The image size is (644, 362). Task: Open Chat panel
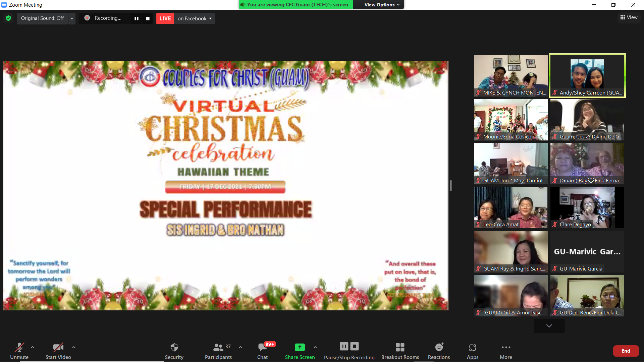(x=262, y=351)
